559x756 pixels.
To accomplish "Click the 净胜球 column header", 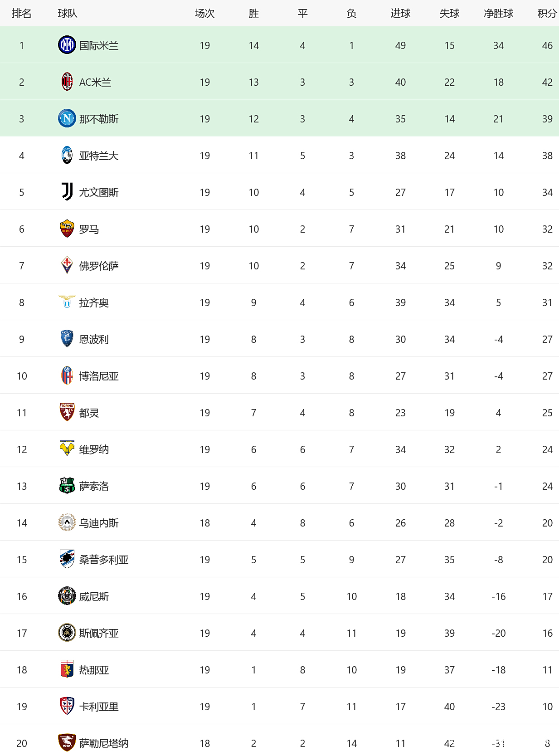I will (x=498, y=14).
